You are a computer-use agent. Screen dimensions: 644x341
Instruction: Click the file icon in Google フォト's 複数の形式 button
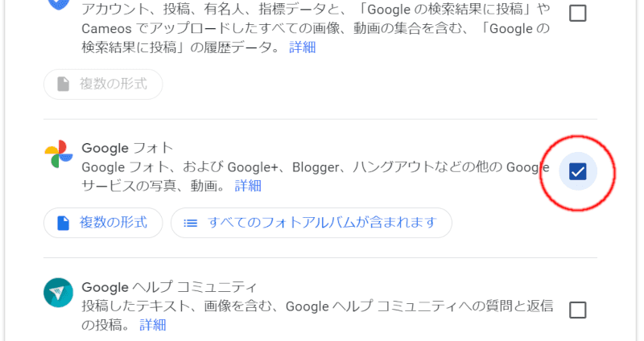63,222
